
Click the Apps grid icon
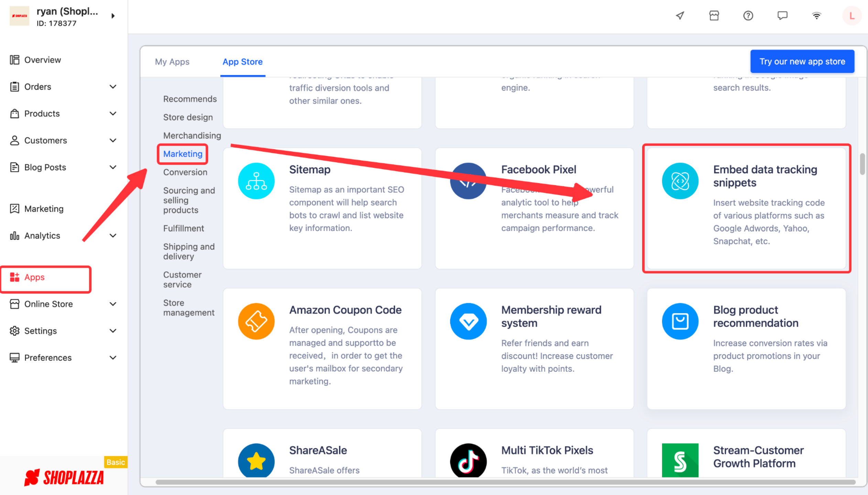14,277
